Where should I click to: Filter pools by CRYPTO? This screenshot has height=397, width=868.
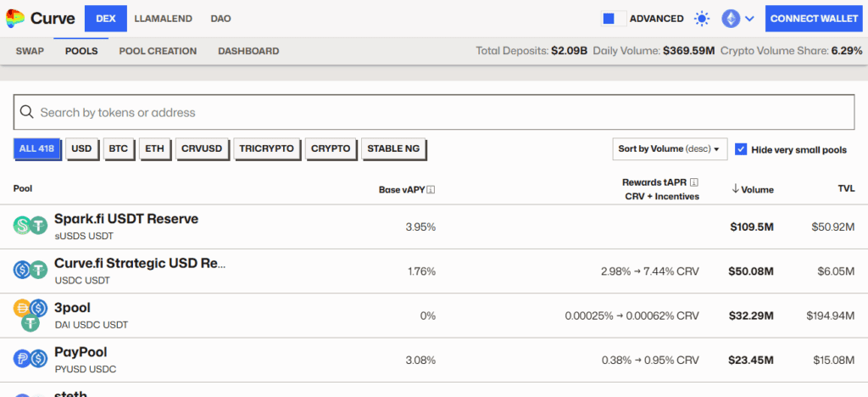(331, 149)
